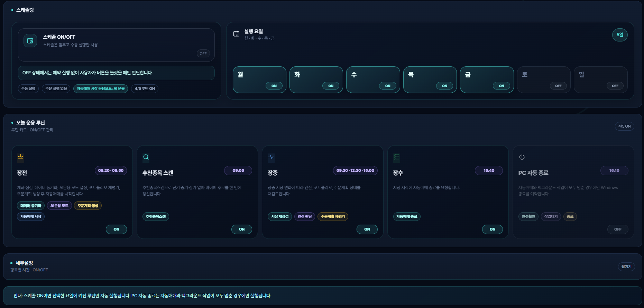Switch off the 장후 routine
This screenshot has height=308, width=644.
point(493,229)
